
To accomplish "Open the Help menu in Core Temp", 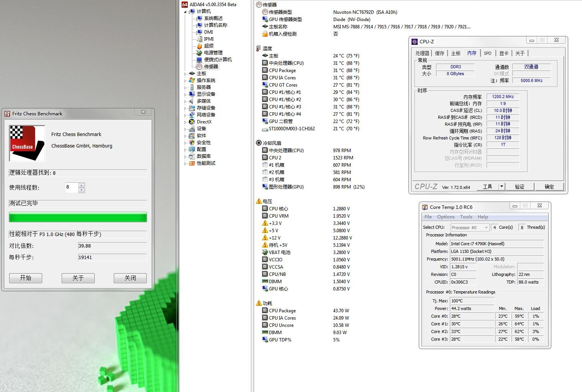I will tap(483, 217).
